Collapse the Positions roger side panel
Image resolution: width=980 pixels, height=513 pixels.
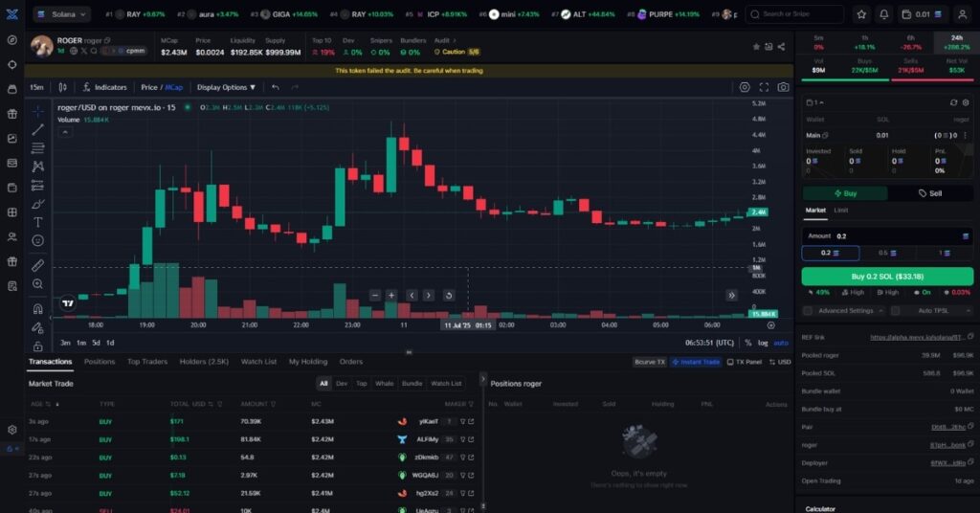click(x=482, y=379)
